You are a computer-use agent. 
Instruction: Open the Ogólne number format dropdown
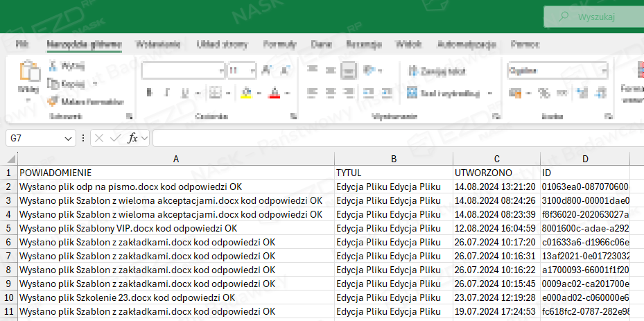(x=604, y=70)
